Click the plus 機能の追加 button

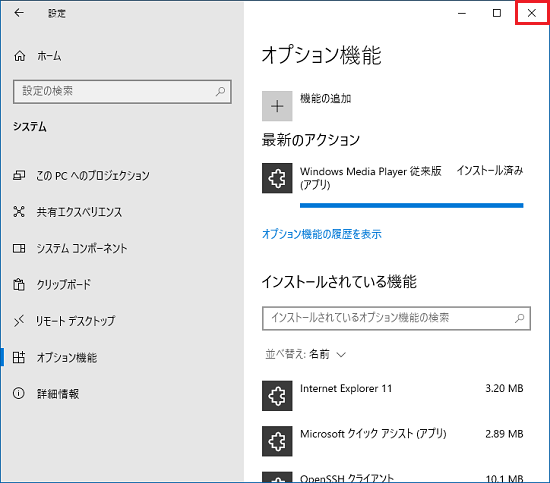coord(277,106)
